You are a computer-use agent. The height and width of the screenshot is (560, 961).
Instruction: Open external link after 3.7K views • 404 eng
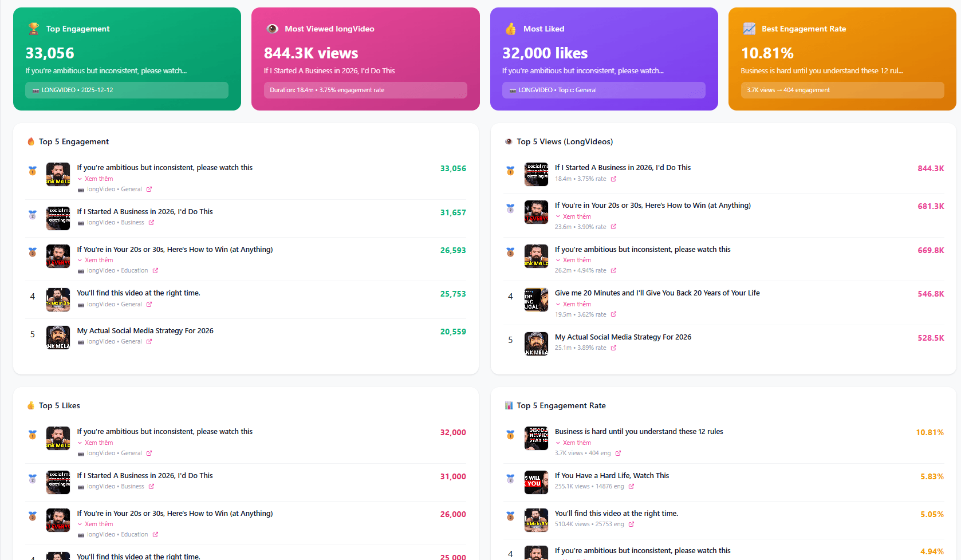617,453
